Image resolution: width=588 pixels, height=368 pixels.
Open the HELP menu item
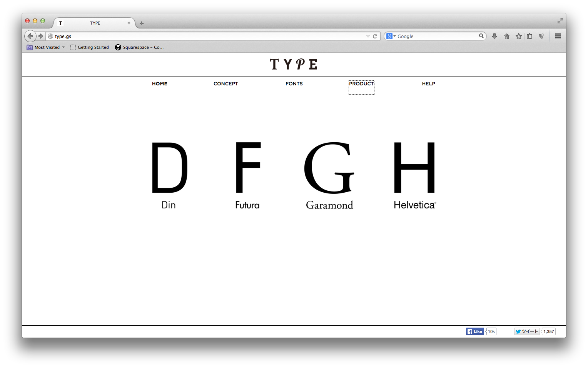pos(428,83)
